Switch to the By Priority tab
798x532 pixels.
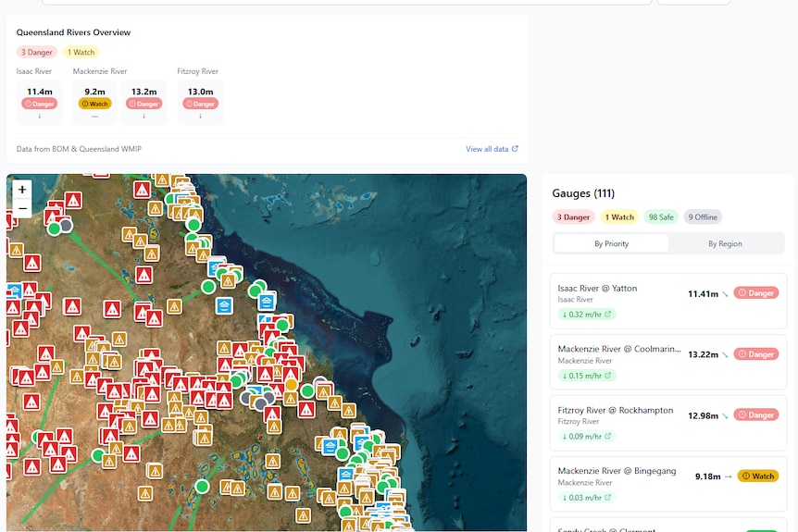pyautogui.click(x=611, y=243)
